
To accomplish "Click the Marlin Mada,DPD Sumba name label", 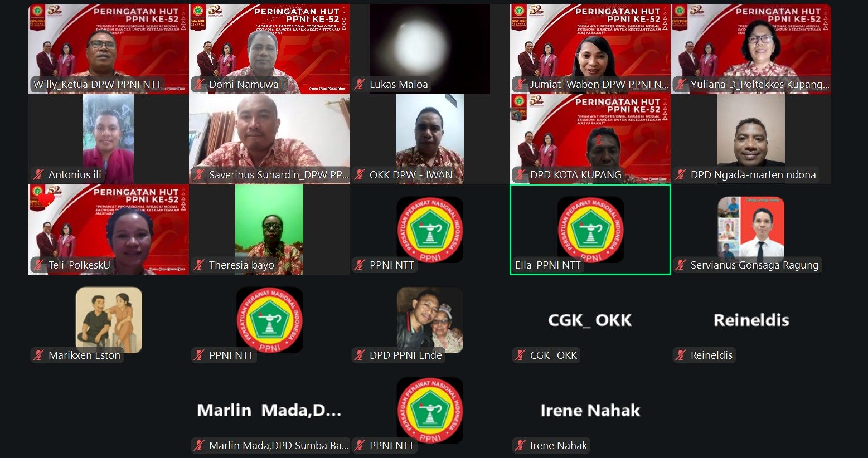I will coord(278,446).
